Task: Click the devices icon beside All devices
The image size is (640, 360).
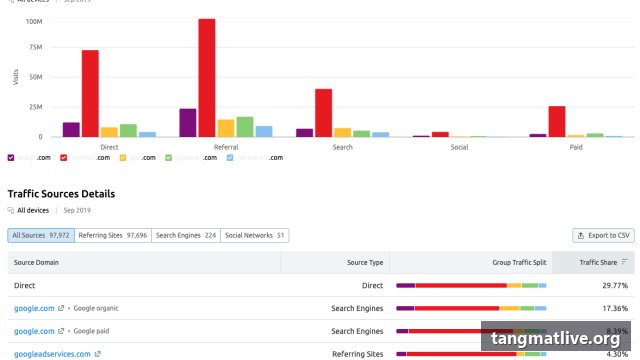Action: 11,211
